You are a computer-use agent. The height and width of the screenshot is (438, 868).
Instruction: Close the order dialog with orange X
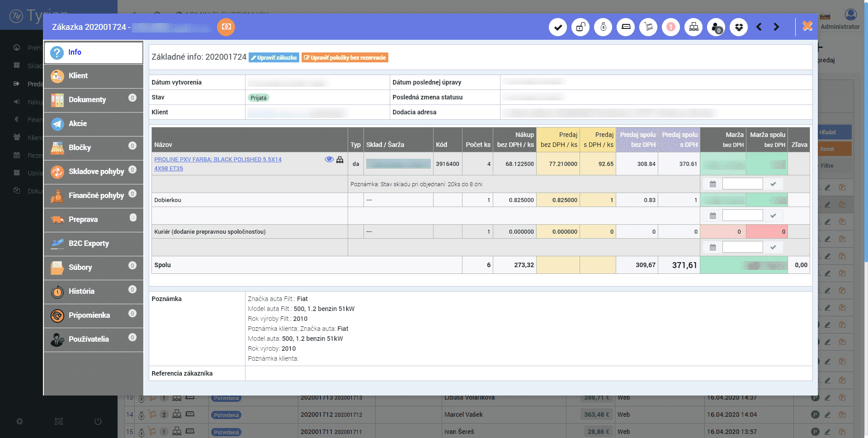point(807,26)
